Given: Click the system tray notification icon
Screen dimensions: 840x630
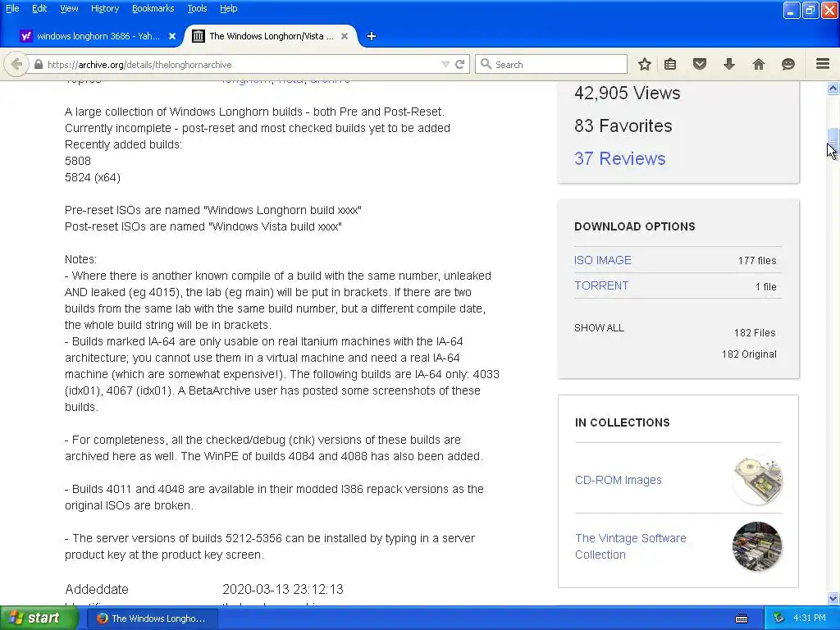Looking at the screenshot, I should click(779, 619).
